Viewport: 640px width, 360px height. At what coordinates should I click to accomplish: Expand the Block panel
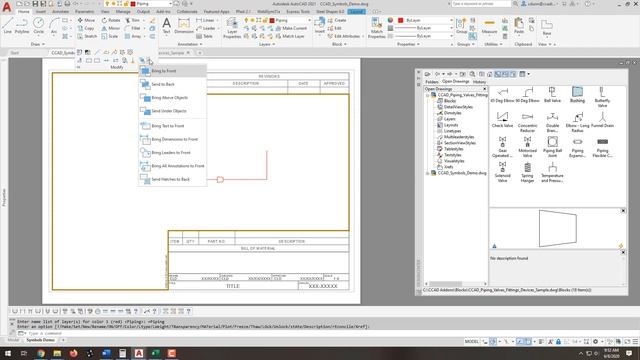(339, 44)
